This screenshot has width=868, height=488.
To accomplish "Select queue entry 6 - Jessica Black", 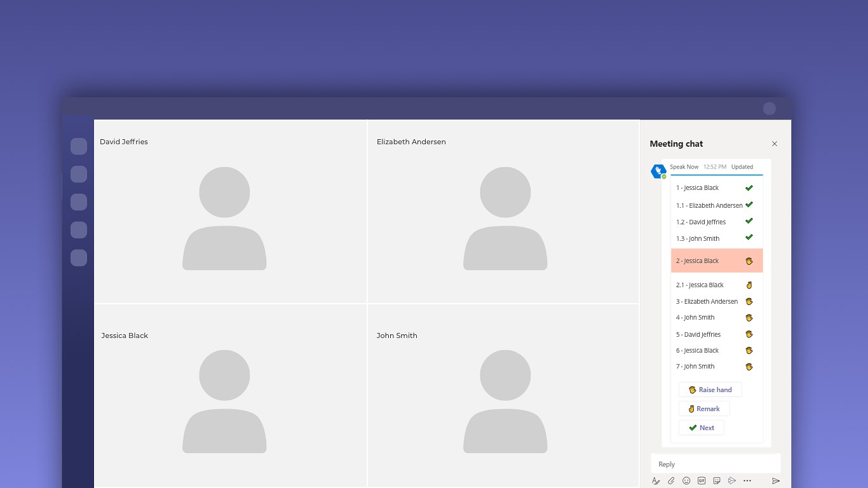I will (697, 351).
